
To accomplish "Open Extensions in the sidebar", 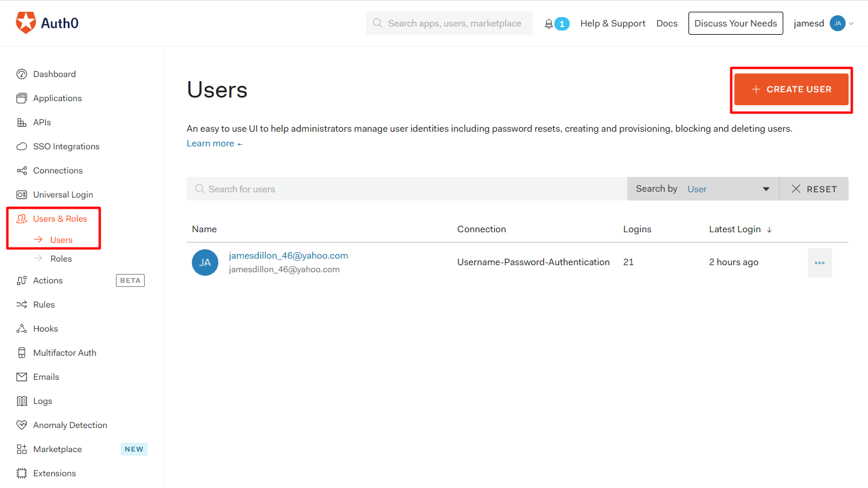I will click(x=55, y=473).
